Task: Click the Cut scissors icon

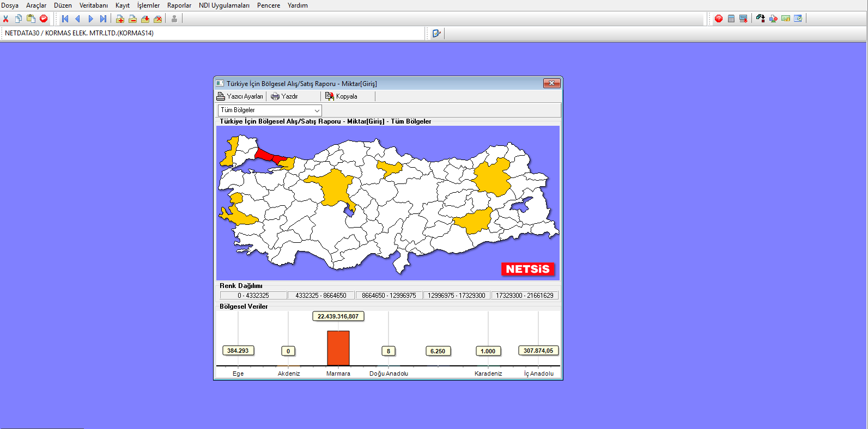Action: coord(6,19)
